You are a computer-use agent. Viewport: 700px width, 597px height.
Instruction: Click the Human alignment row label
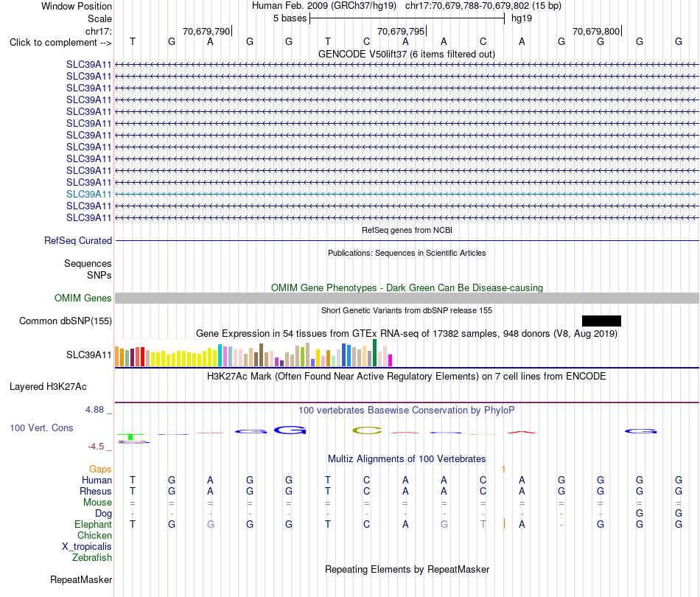pos(97,480)
